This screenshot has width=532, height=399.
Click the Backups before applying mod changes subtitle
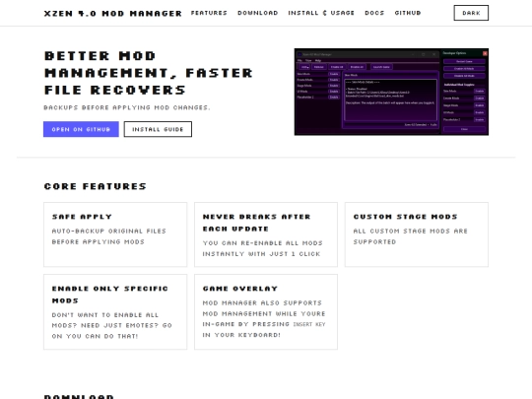pyautogui.click(x=127, y=107)
